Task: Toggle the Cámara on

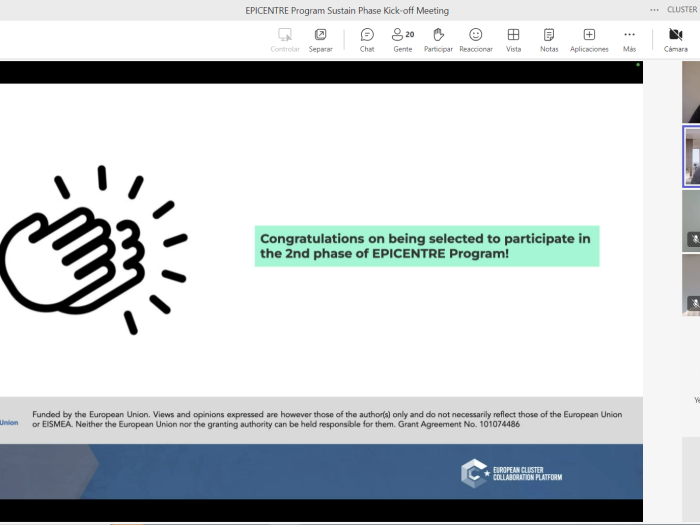Action: click(675, 40)
